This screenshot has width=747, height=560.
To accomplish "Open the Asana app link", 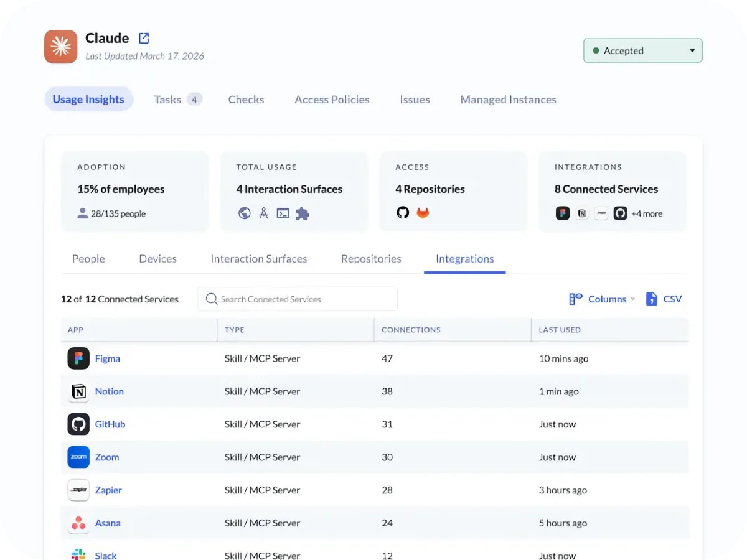I will point(108,523).
